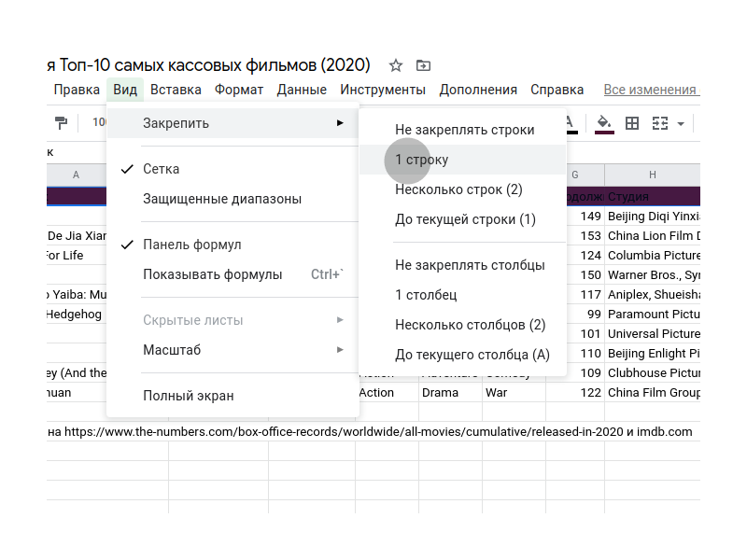Toggle Показывать формулы option

pyautogui.click(x=212, y=274)
